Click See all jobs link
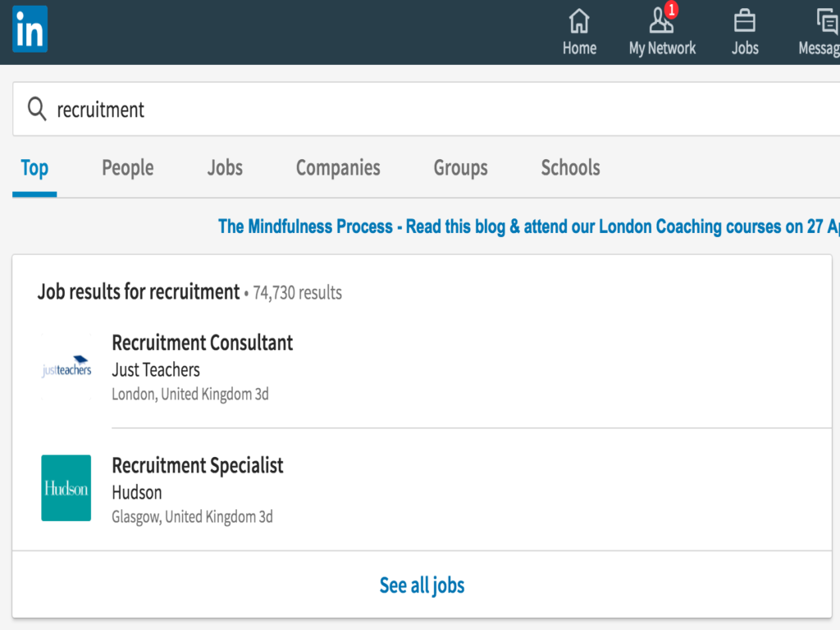840x630 pixels. pos(422,585)
